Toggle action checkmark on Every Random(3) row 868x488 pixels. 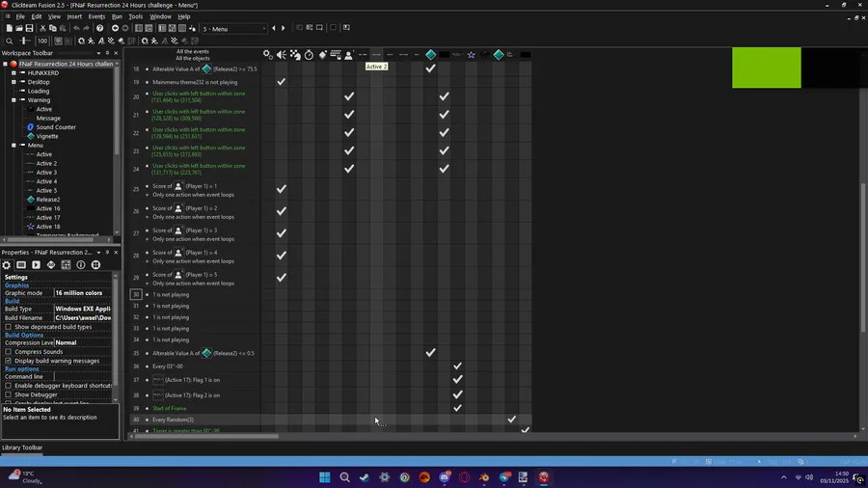[511, 420]
